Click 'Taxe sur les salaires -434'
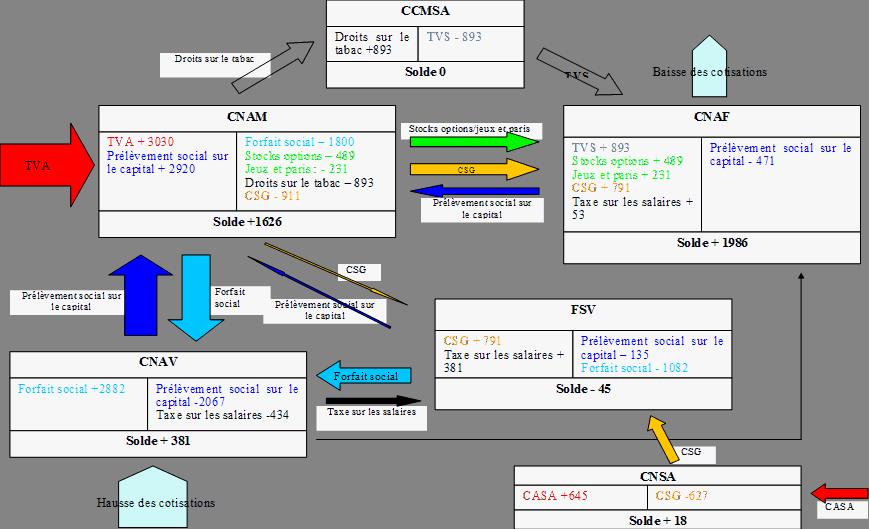This screenshot has height=529, width=869. point(222,415)
